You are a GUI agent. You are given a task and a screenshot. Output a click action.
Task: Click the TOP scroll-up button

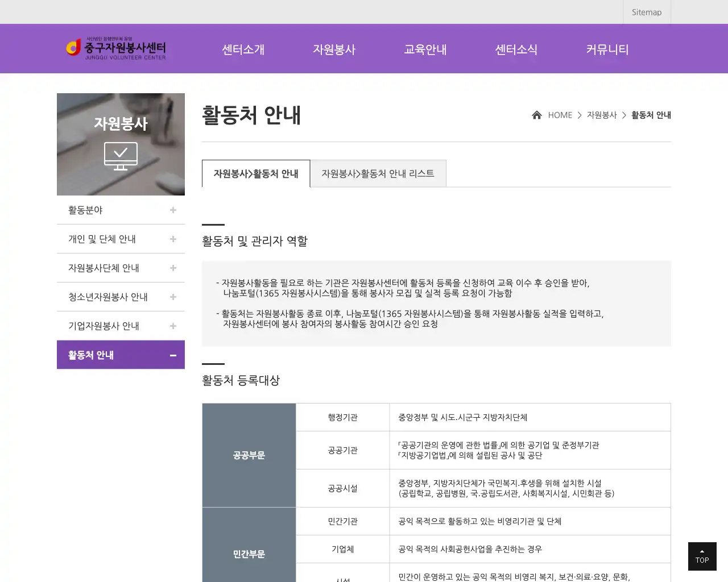[702, 556]
